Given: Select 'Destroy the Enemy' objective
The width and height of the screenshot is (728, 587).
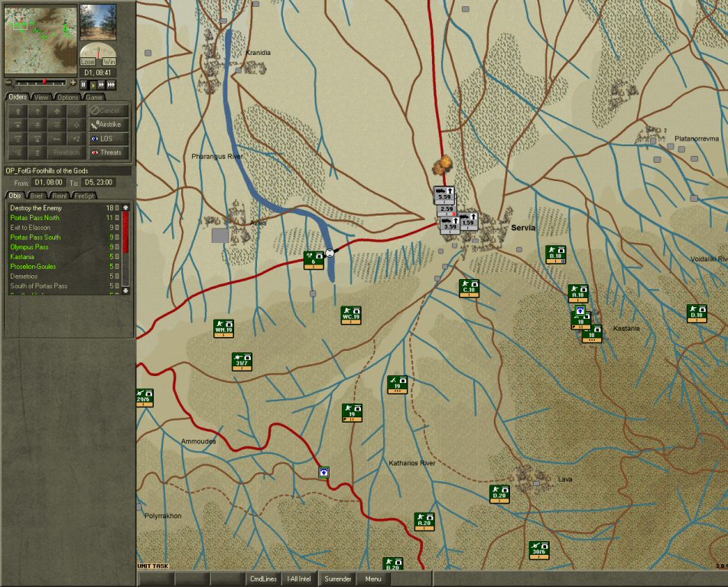Looking at the screenshot, I should (x=64, y=208).
